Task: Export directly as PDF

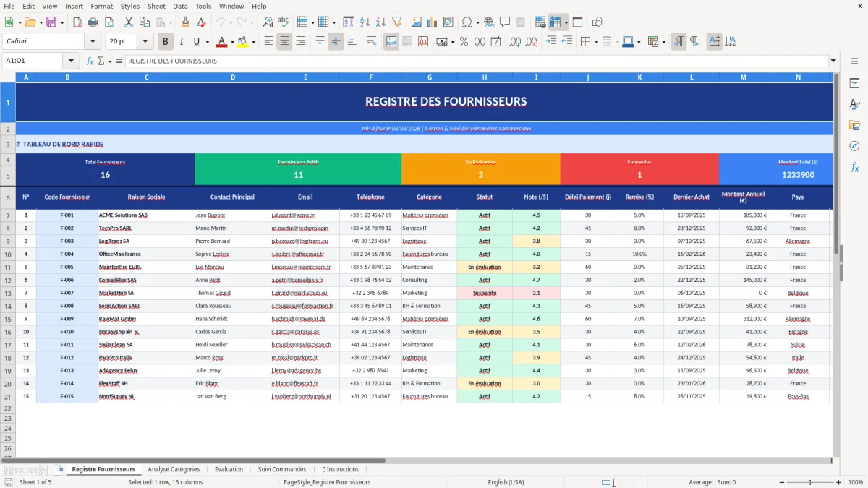Action: [77, 22]
